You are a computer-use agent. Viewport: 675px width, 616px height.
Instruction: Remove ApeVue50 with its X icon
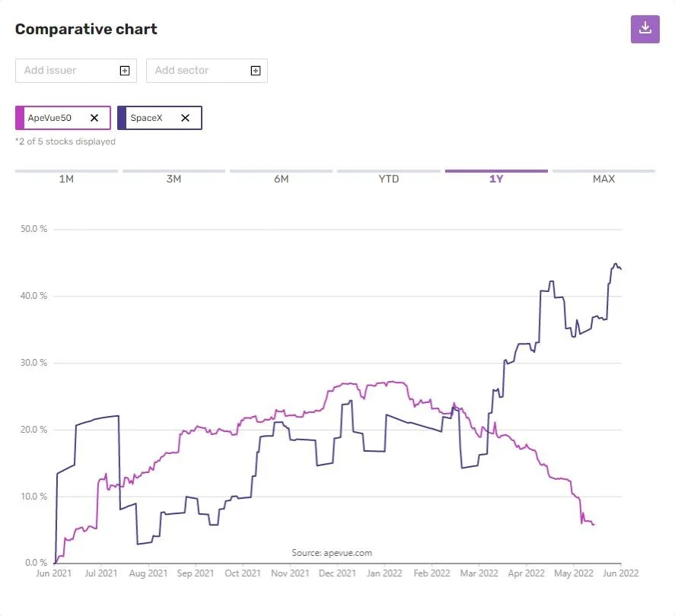click(94, 118)
